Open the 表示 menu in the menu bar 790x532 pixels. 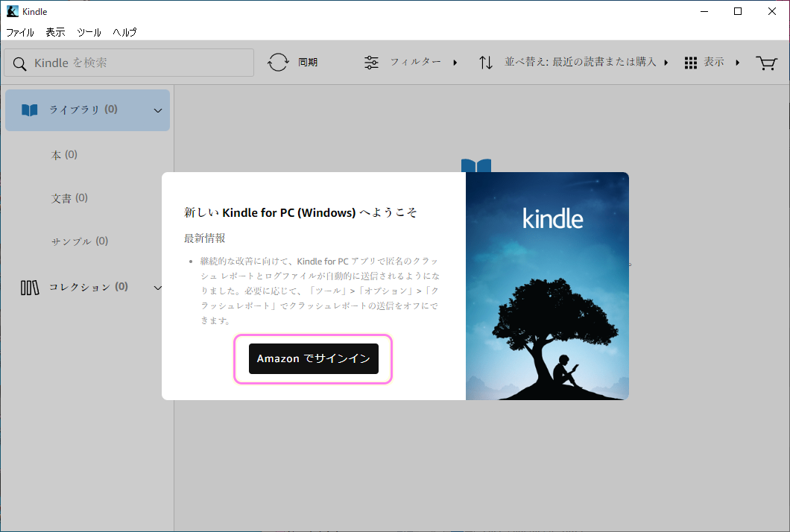pyautogui.click(x=54, y=32)
